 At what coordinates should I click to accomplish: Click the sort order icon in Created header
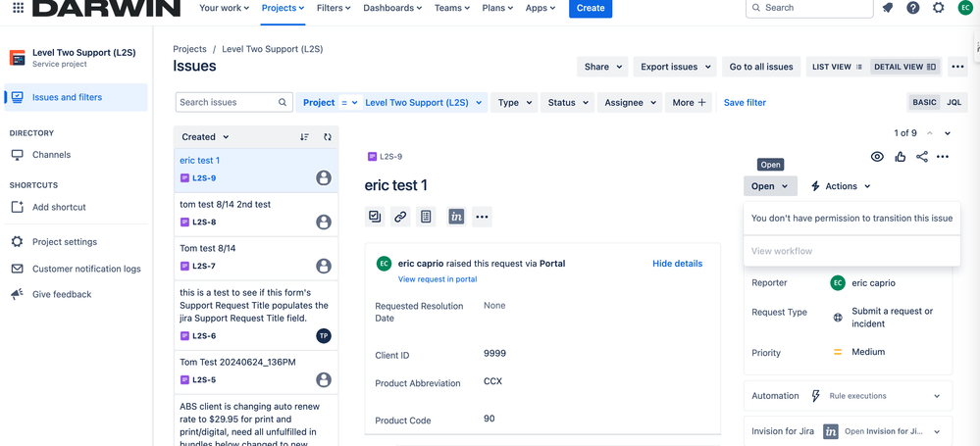[304, 137]
